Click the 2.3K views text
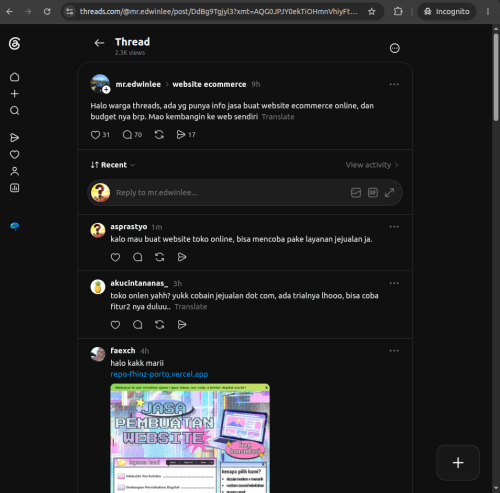This screenshot has height=493, width=500. click(130, 53)
